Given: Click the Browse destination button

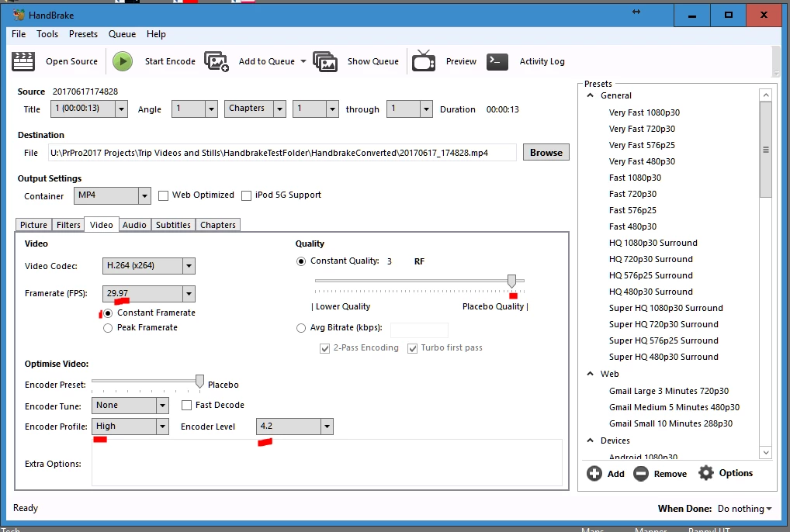Looking at the screenshot, I should (x=546, y=153).
